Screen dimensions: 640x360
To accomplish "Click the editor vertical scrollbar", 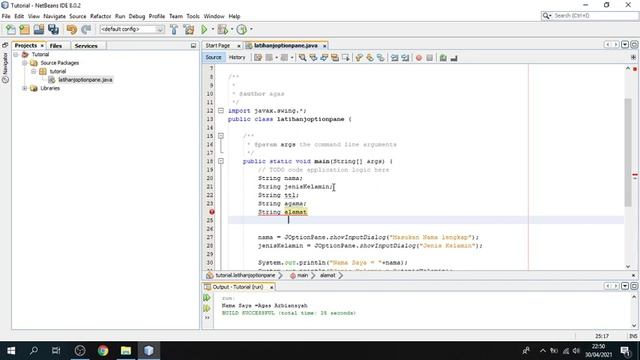I will [x=628, y=152].
